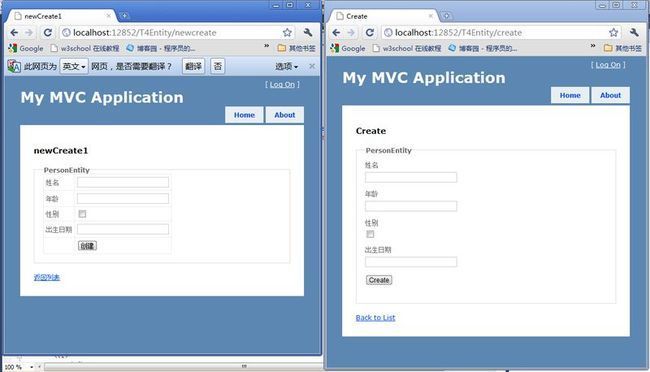This screenshot has height=372, width=650.
Task: Open 英文 language dropdown
Action: coord(74,66)
